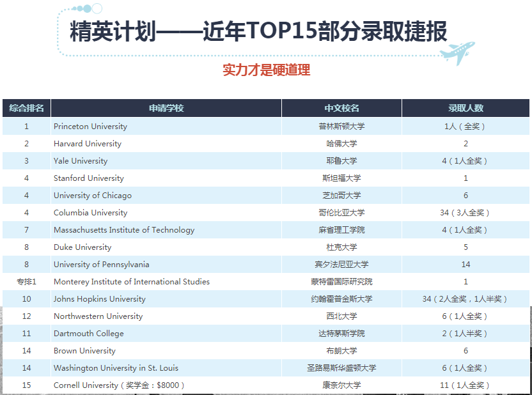Click the 录取人数 column header
532x395 pixels.
coord(465,108)
